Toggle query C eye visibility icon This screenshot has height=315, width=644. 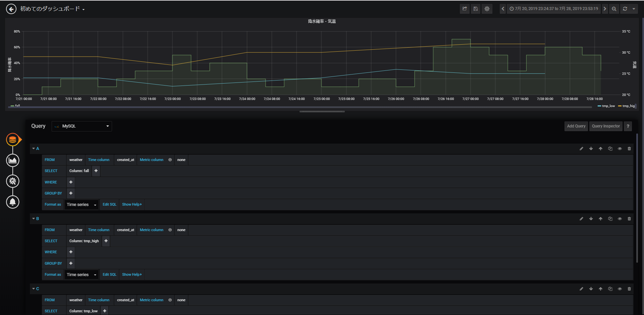(620, 289)
